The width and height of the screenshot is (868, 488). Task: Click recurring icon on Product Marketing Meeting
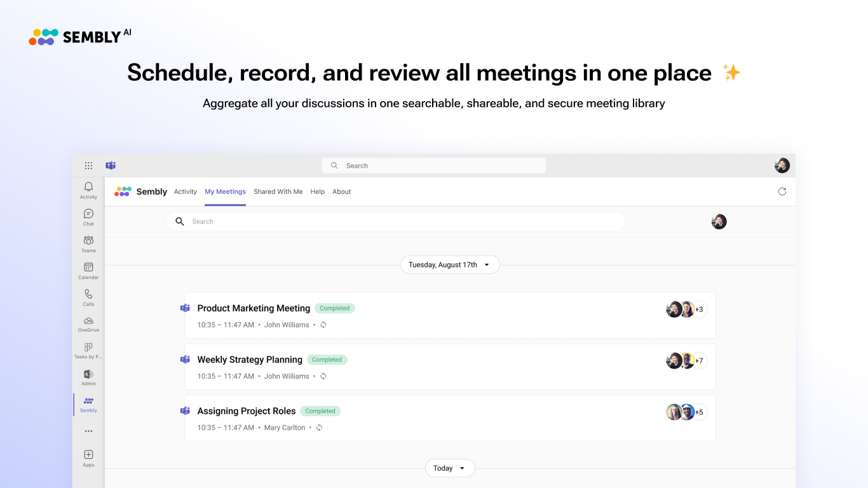323,325
